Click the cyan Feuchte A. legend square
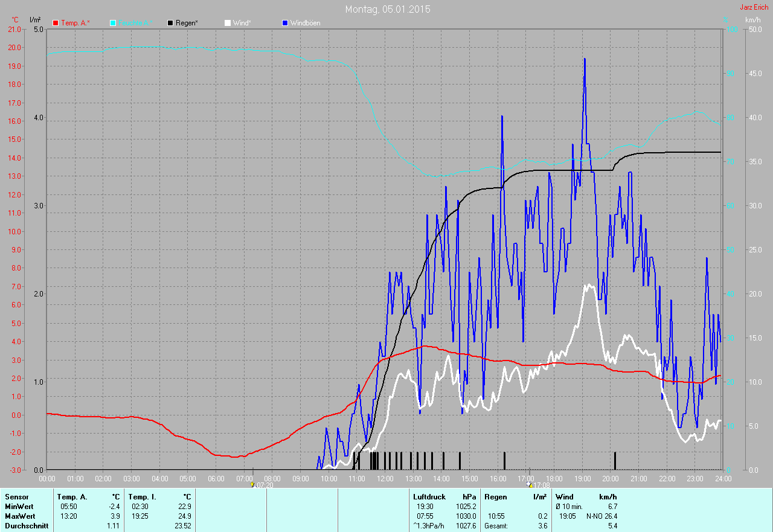This screenshot has height=532, width=773. [x=113, y=23]
